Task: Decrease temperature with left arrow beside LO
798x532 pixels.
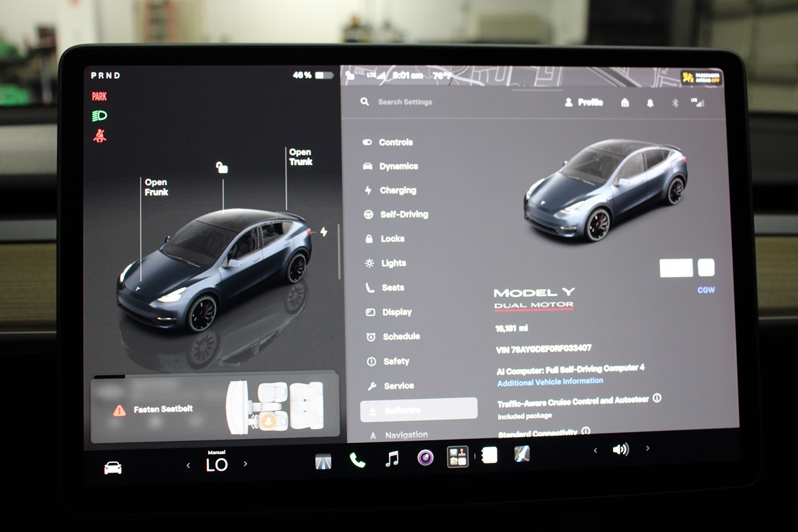Action: [188, 465]
